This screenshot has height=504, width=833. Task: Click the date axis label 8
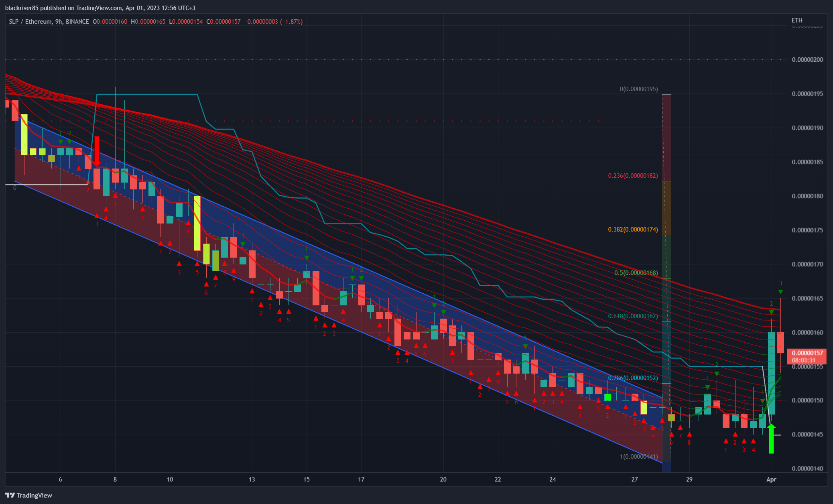115,480
